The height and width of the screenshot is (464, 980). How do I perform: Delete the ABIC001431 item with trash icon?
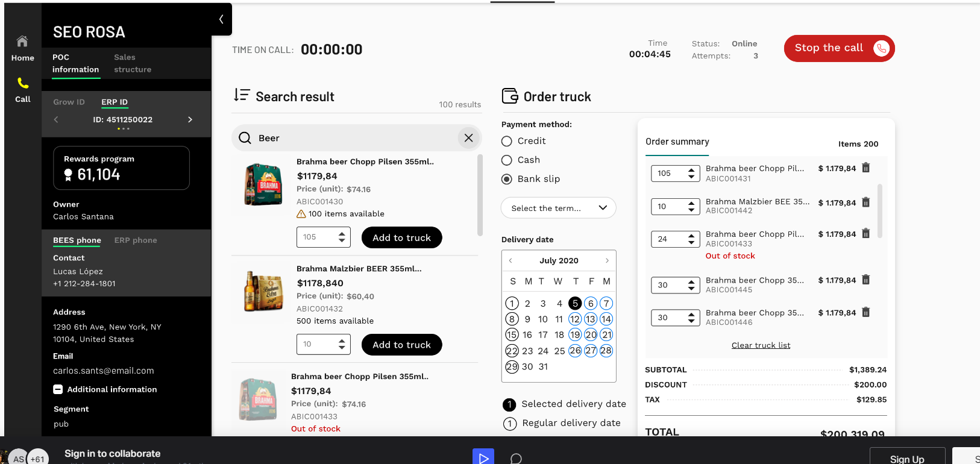tap(865, 168)
